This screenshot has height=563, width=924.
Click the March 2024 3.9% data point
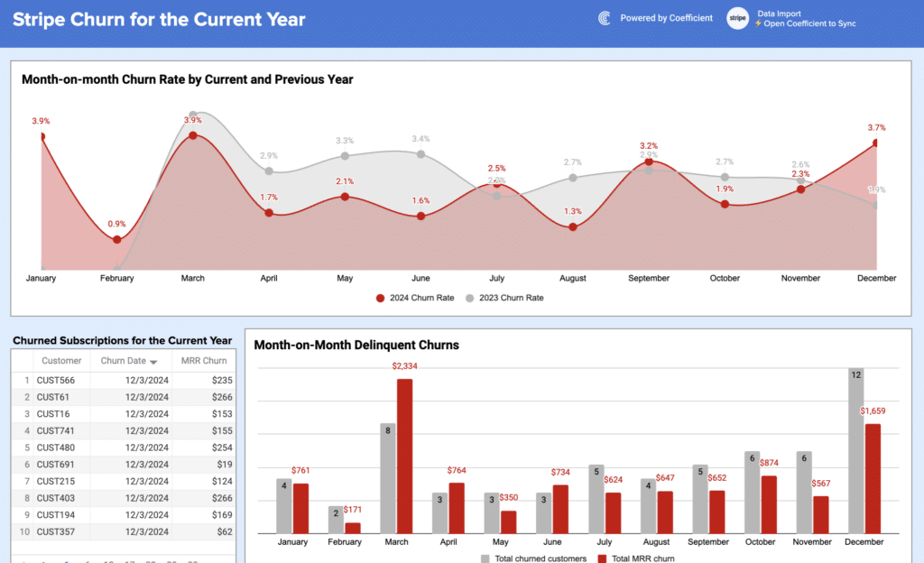point(193,135)
